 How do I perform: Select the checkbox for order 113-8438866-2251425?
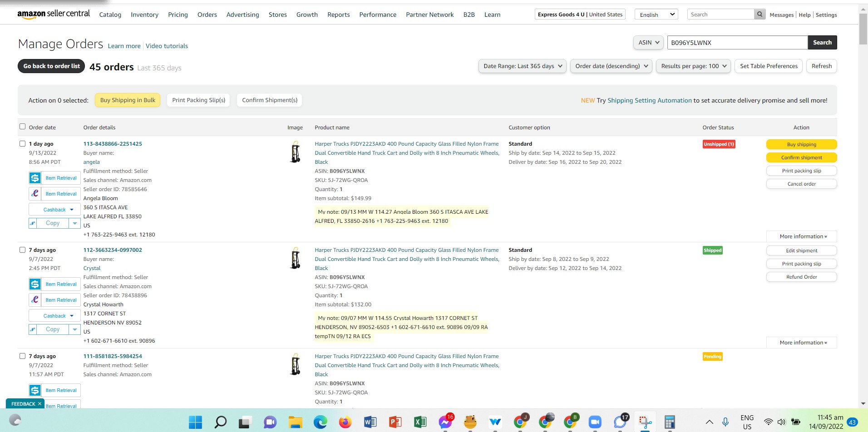click(22, 143)
